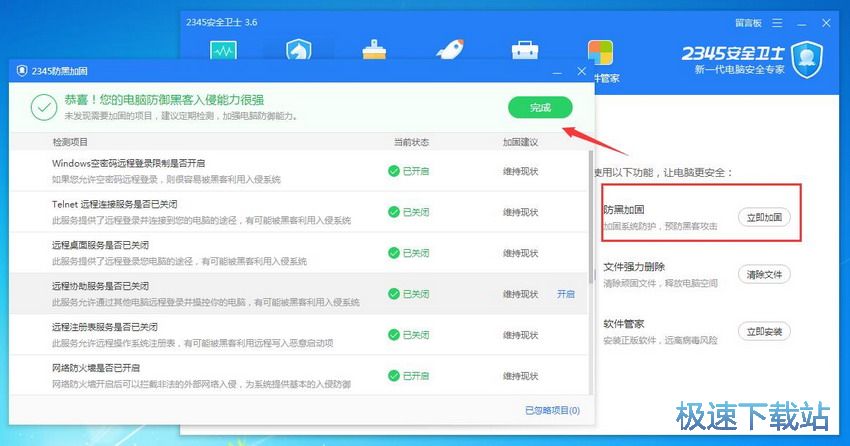Click the green 完成 button
The height and width of the screenshot is (446, 850).
tap(540, 107)
